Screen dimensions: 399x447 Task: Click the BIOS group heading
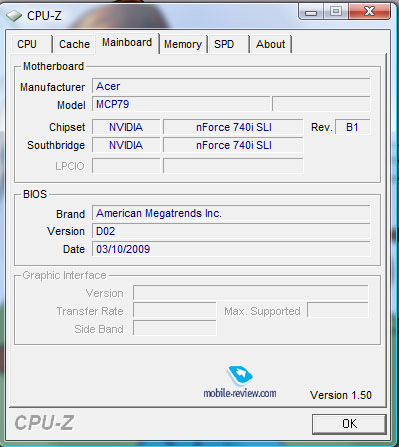(x=35, y=194)
